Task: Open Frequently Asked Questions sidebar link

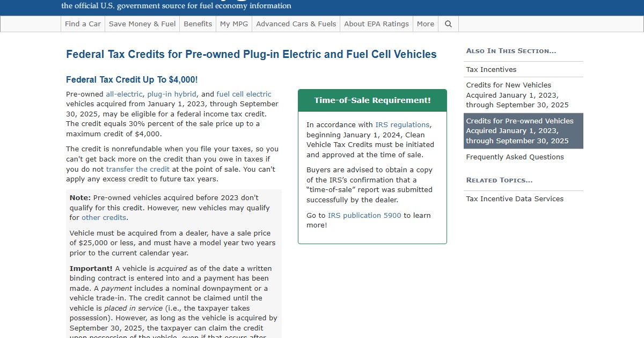Action: pyautogui.click(x=523, y=157)
